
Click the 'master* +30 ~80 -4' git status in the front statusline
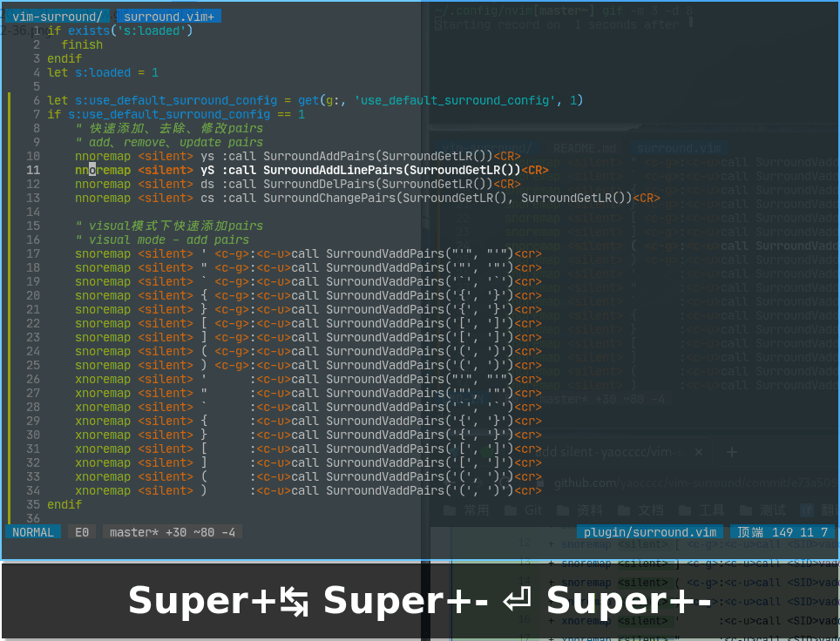coord(173,532)
